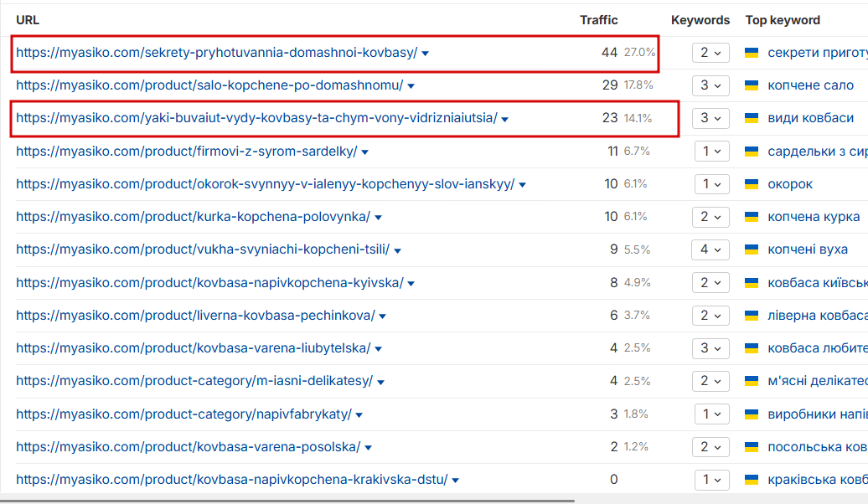Sort by the Traffic column header
Viewport: 868px width, 504px height.
(x=598, y=20)
